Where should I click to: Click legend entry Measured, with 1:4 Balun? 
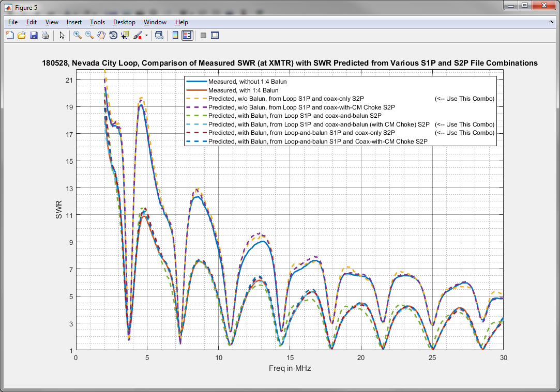coord(243,90)
